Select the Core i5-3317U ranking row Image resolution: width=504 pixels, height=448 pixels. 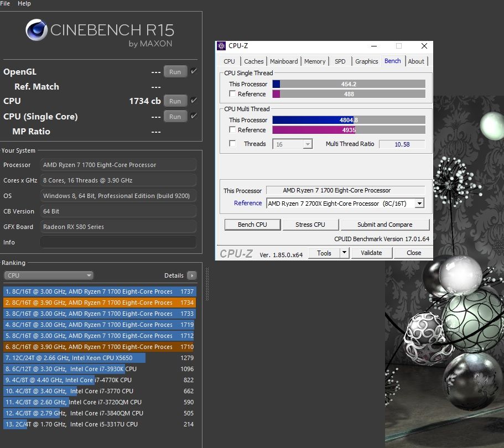(x=100, y=424)
